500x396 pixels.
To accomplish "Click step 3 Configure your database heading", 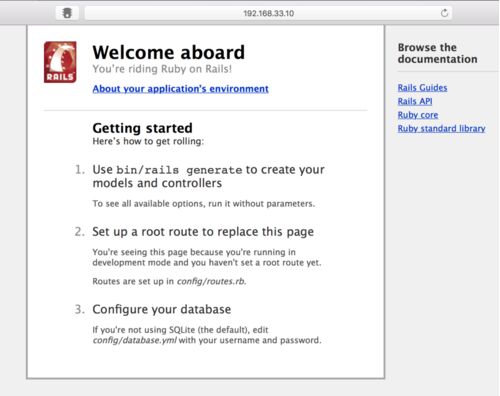I will click(162, 309).
